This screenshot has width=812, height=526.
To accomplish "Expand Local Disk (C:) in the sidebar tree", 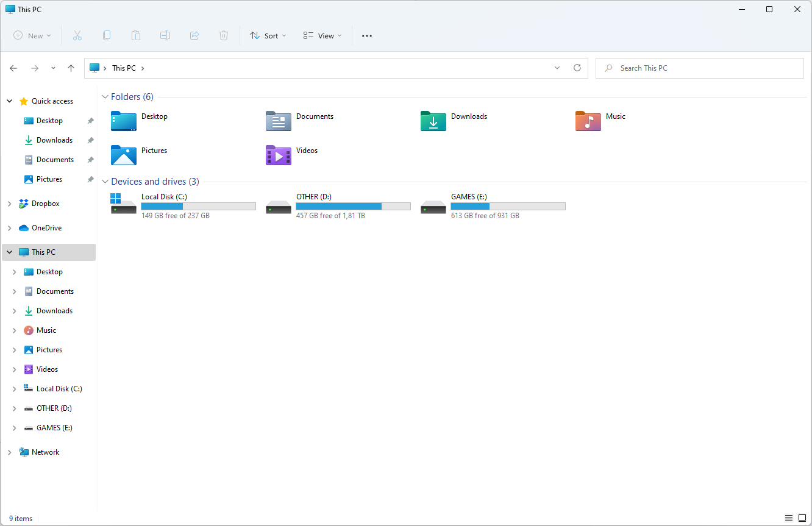I will tap(15, 388).
